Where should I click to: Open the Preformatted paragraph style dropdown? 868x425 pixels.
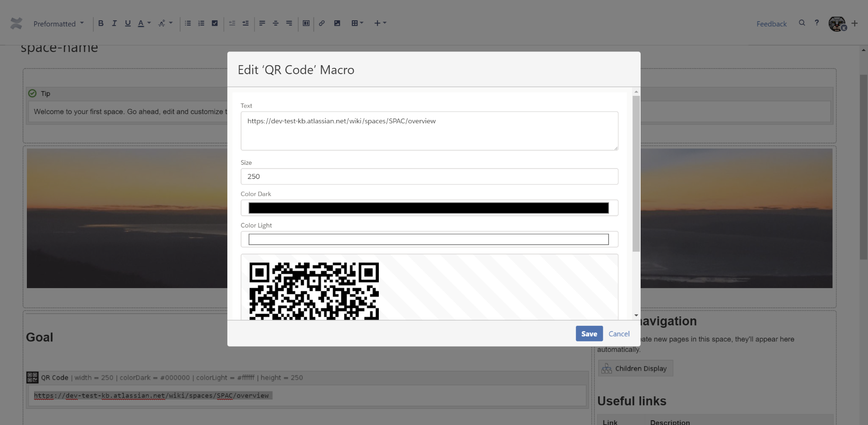tap(58, 24)
